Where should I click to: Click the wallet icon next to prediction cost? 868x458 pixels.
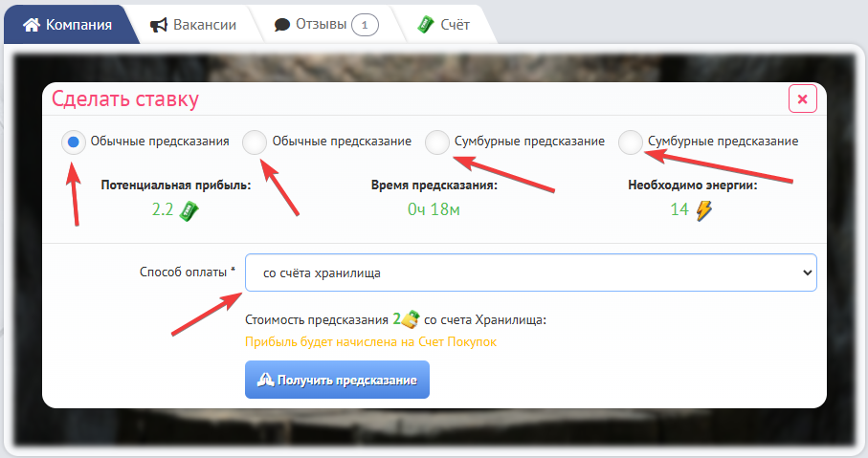(411, 319)
